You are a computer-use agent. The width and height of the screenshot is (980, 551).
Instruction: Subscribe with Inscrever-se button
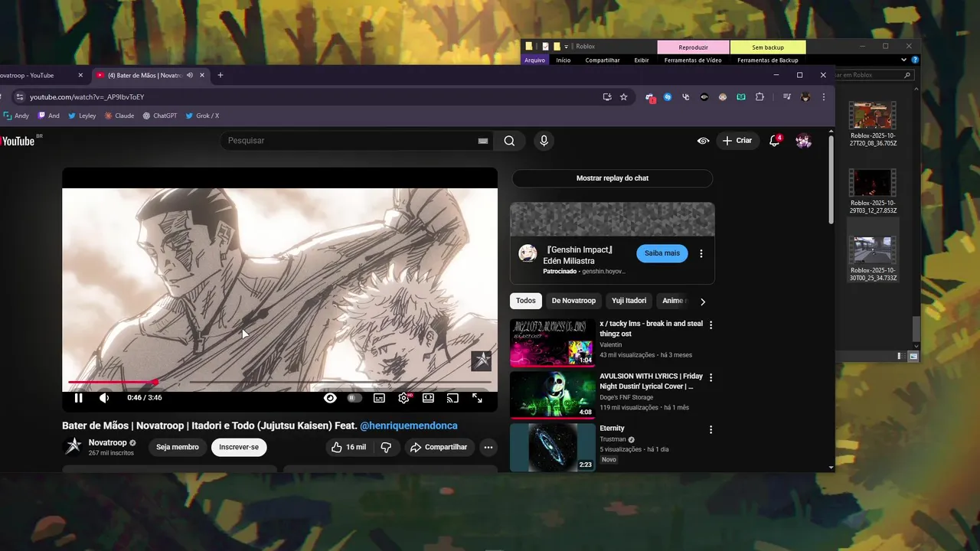(x=239, y=447)
